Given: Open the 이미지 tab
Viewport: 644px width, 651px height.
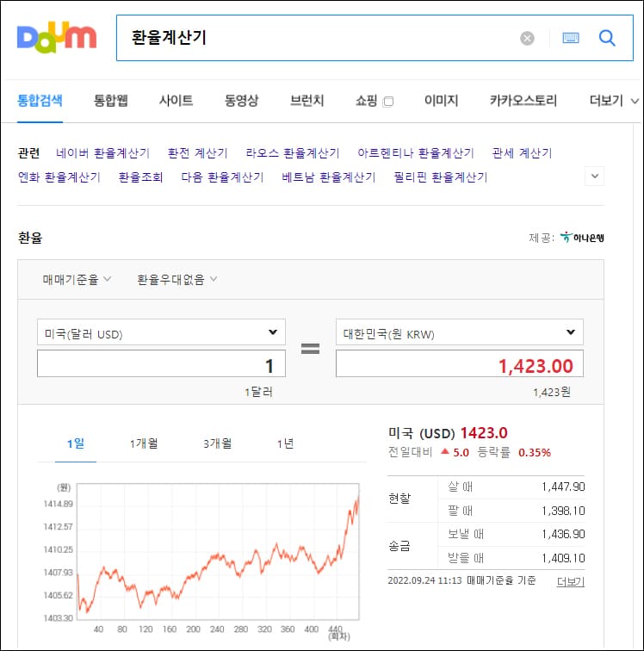Looking at the screenshot, I should click(x=441, y=101).
